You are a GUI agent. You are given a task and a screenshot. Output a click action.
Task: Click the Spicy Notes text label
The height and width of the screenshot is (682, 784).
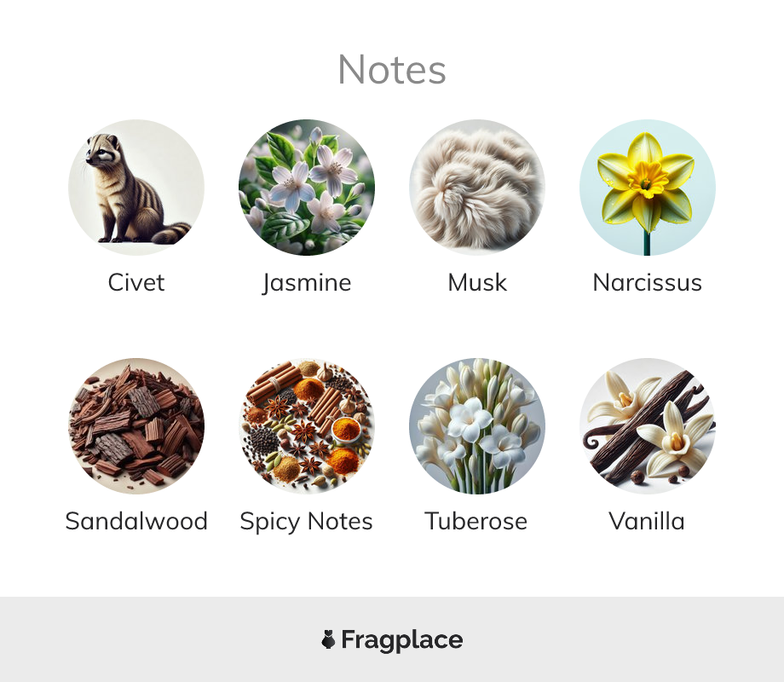tap(307, 523)
